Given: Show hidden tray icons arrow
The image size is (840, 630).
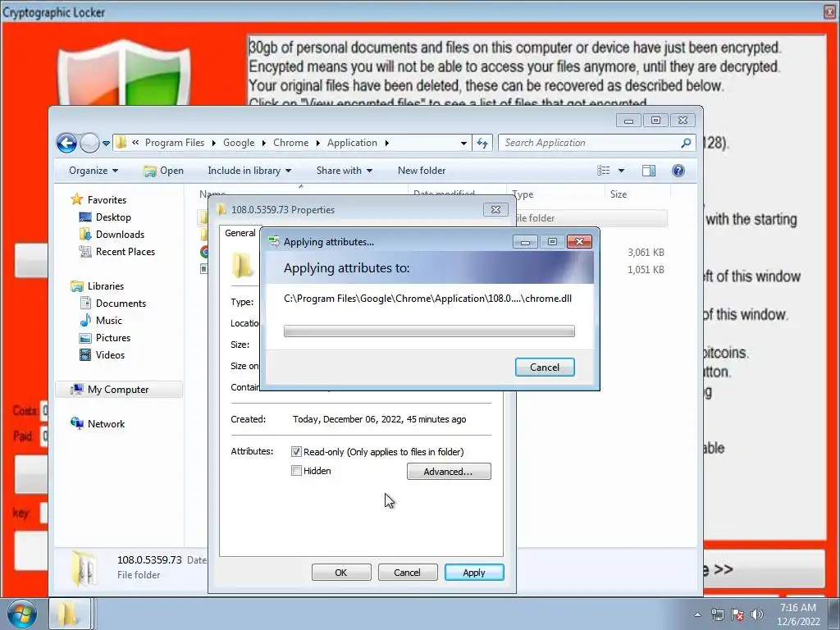Looking at the screenshot, I should point(697,614).
